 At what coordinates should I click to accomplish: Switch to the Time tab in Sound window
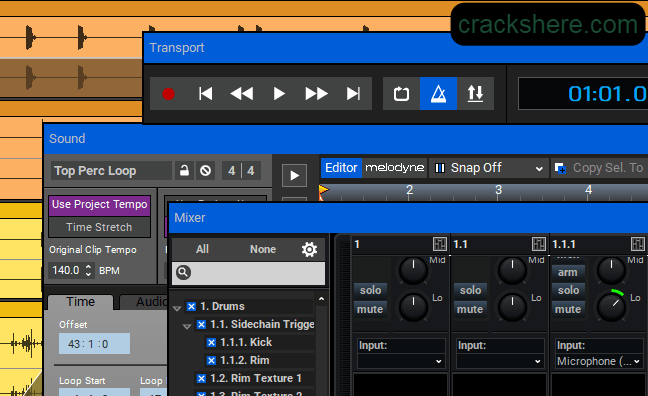pos(81,302)
